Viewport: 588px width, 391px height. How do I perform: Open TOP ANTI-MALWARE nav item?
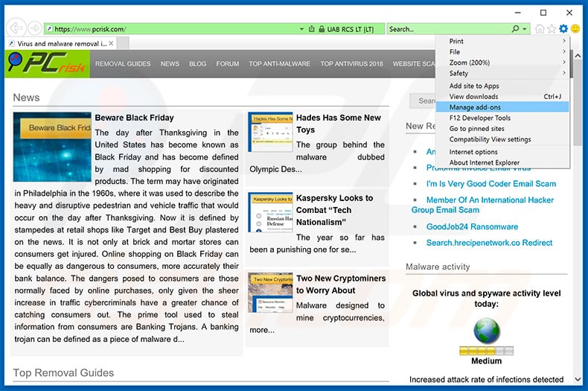[279, 64]
